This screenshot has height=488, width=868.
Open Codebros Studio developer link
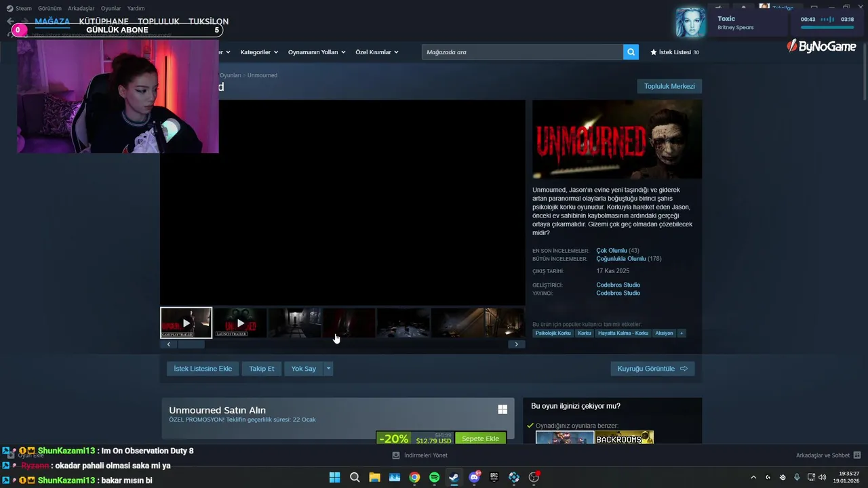618,285
